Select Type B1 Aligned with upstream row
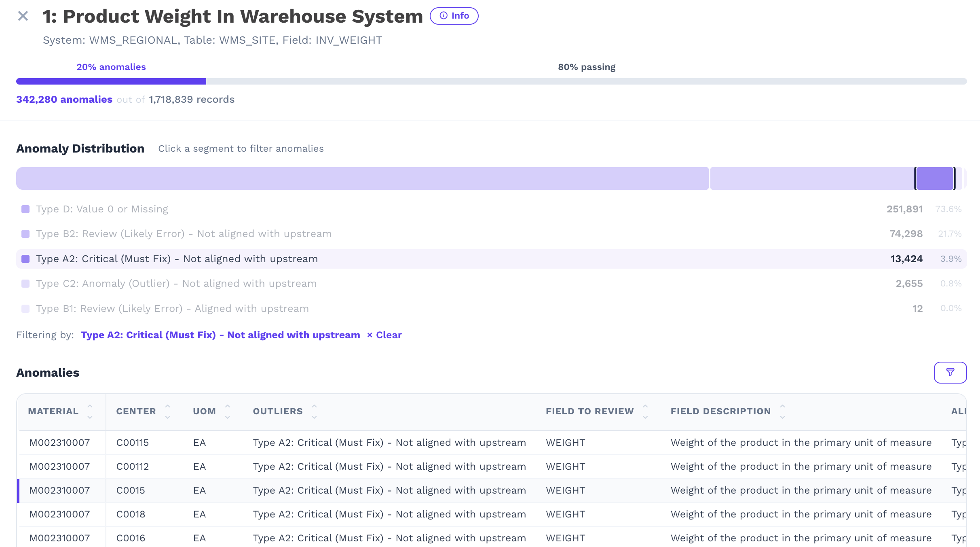Screen dimensions: 980x547 pos(172,309)
